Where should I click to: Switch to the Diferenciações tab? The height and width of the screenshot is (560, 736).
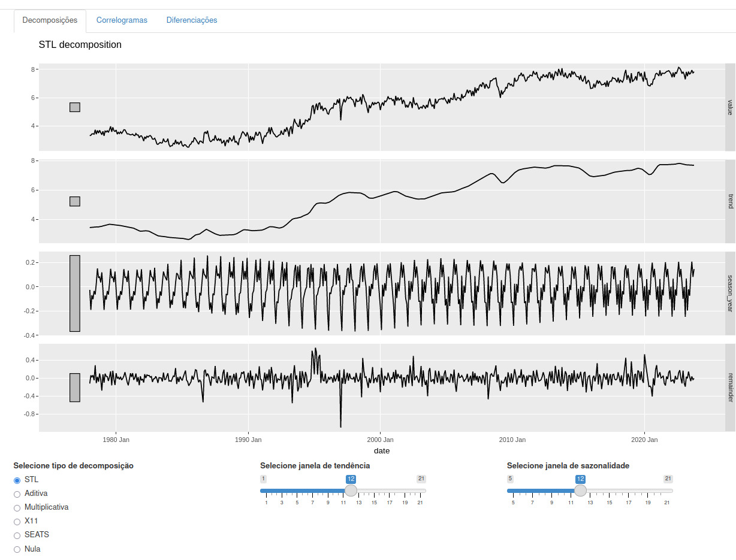click(x=192, y=20)
